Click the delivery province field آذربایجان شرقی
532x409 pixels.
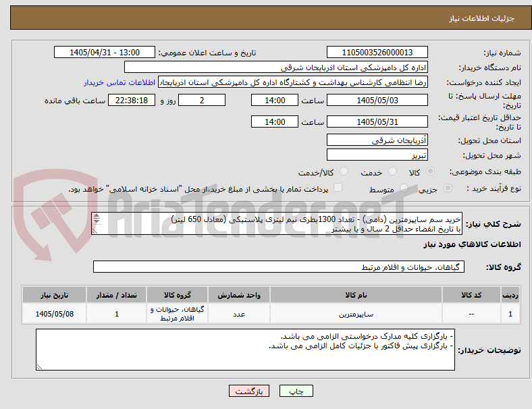(377, 140)
